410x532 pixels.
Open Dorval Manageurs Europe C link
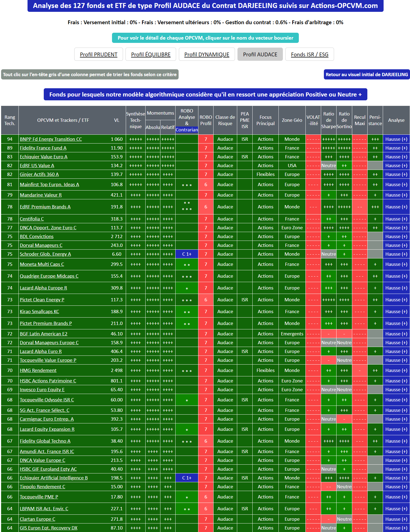tap(49, 343)
